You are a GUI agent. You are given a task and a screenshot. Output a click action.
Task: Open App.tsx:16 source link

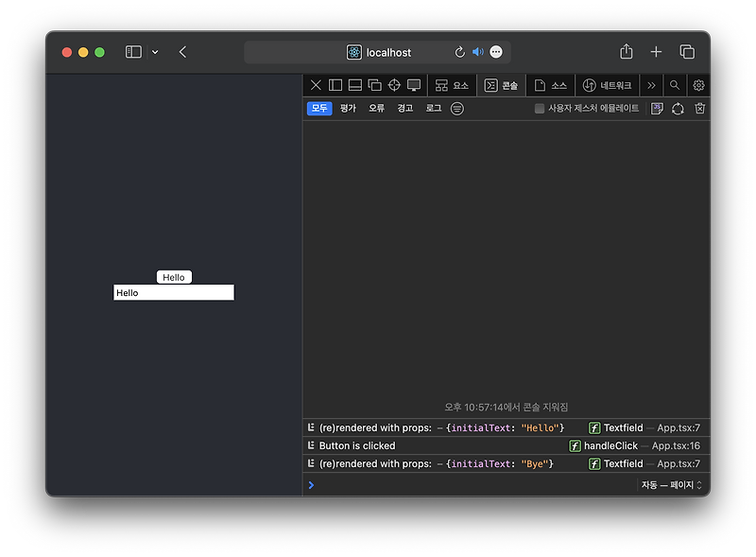coord(676,445)
